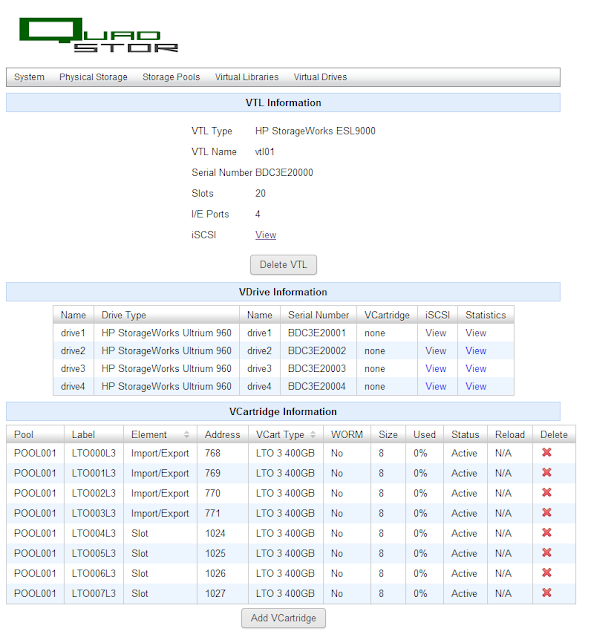The width and height of the screenshot is (591, 640).
Task: Open the Storage Pools menu
Action: [171, 77]
